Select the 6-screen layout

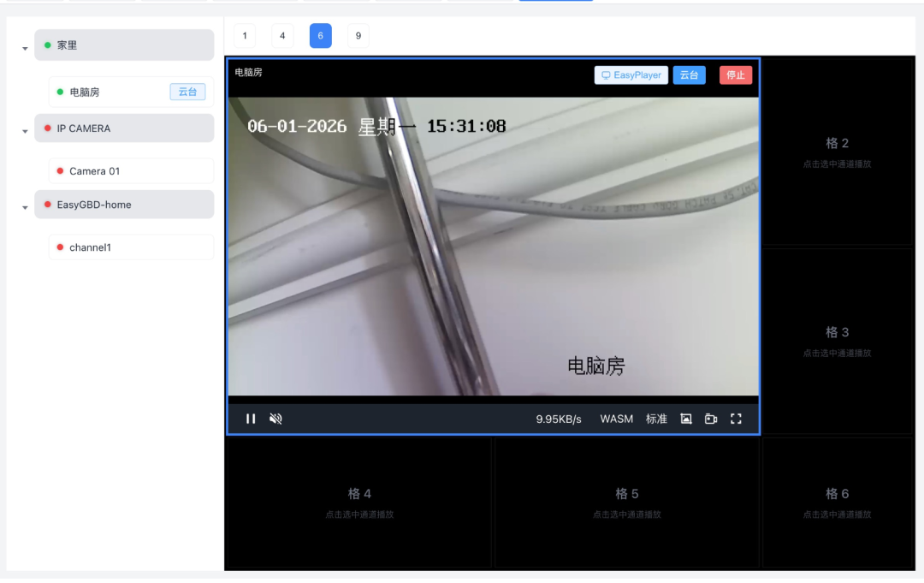[321, 35]
